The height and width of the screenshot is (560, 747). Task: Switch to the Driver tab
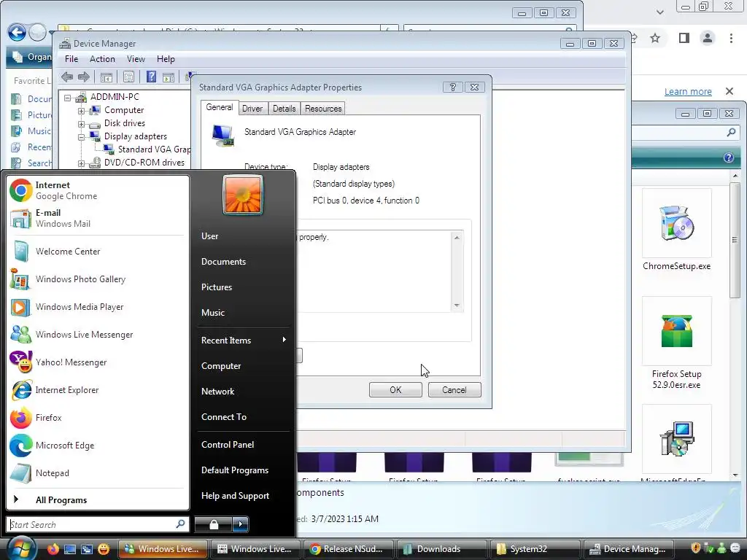pyautogui.click(x=252, y=109)
